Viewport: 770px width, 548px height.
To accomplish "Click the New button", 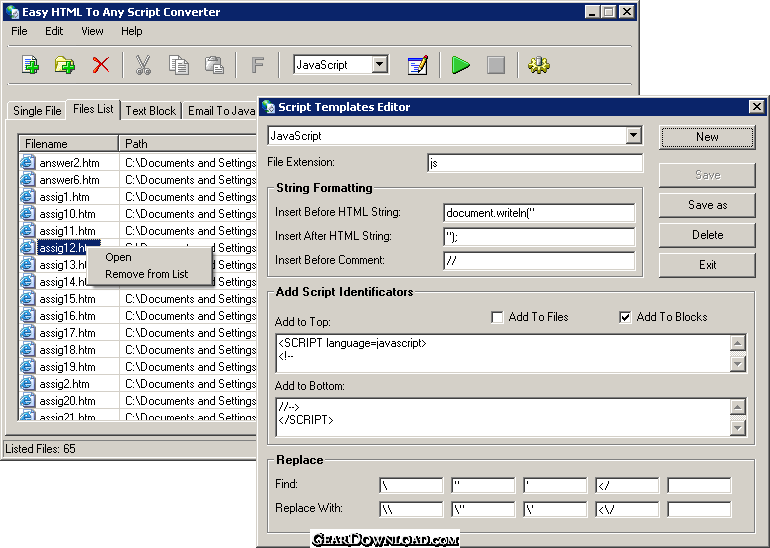I will [707, 137].
